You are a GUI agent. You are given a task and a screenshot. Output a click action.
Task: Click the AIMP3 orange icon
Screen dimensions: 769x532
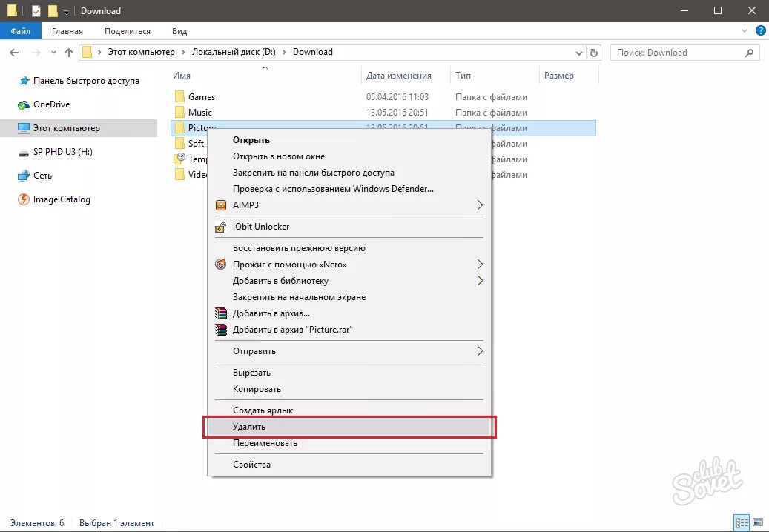pyautogui.click(x=221, y=205)
